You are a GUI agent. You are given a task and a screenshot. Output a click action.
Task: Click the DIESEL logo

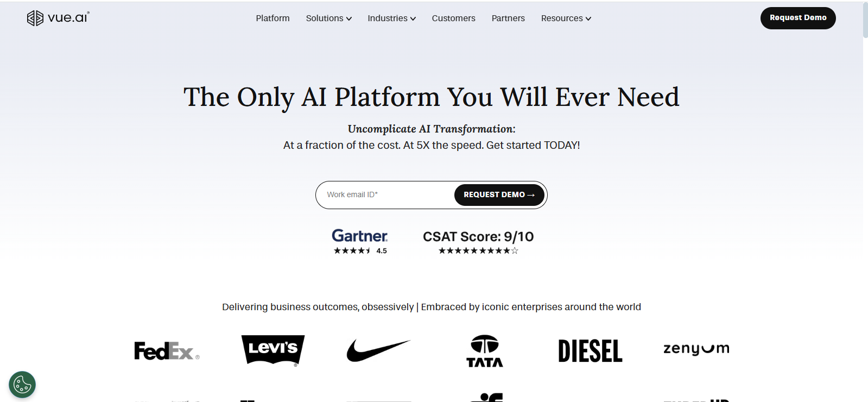coord(590,351)
